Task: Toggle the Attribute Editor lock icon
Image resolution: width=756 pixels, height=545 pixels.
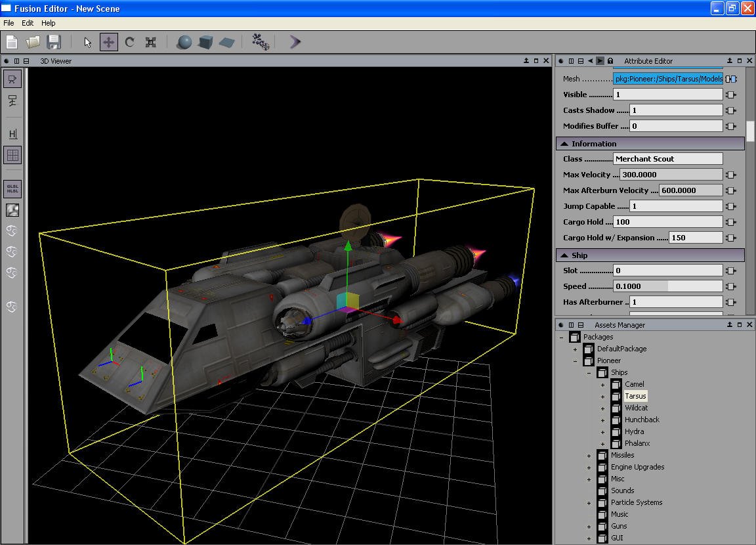Action: pyautogui.click(x=610, y=61)
